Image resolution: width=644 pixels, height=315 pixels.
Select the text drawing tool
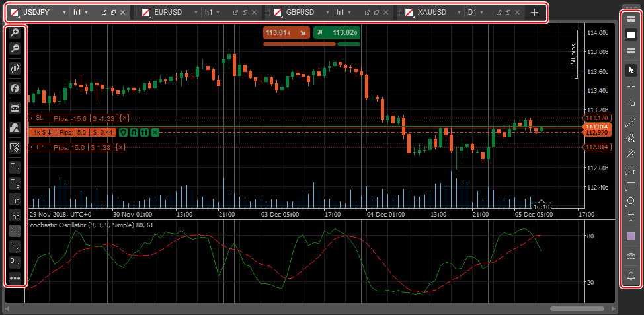pyautogui.click(x=630, y=217)
